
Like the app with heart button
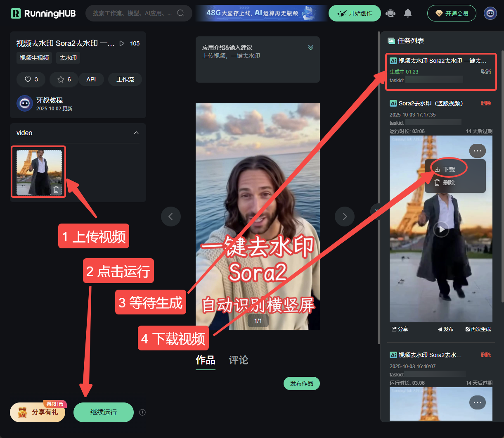[x=31, y=79]
